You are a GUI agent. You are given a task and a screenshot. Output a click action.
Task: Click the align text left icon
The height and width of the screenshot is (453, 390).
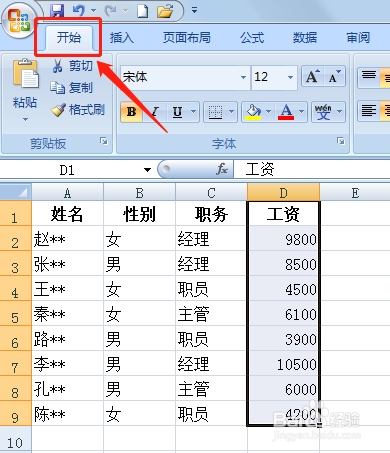coord(369,112)
